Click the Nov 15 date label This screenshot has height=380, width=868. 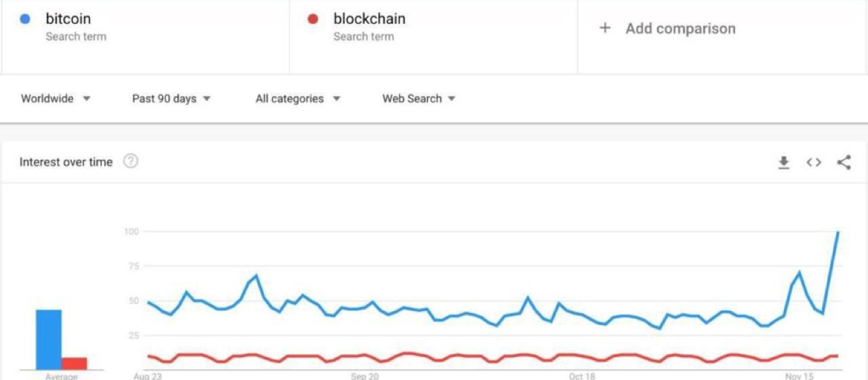point(800,377)
